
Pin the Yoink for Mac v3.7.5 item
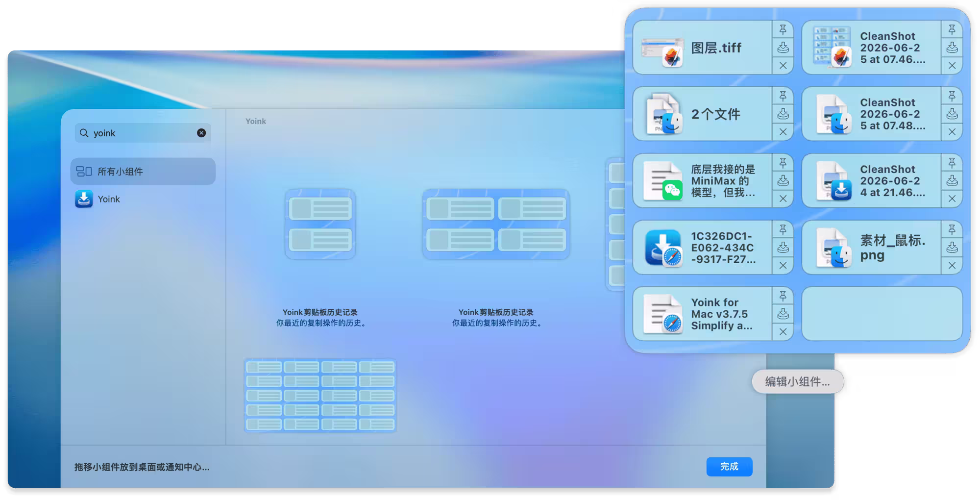783,296
